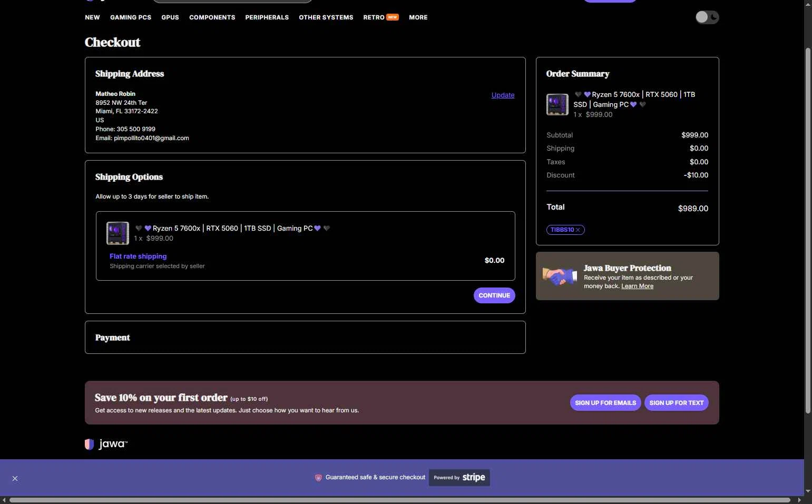Click the horizontal scrollbar left arrow
The height and width of the screenshot is (504, 812).
pyautogui.click(x=4, y=500)
